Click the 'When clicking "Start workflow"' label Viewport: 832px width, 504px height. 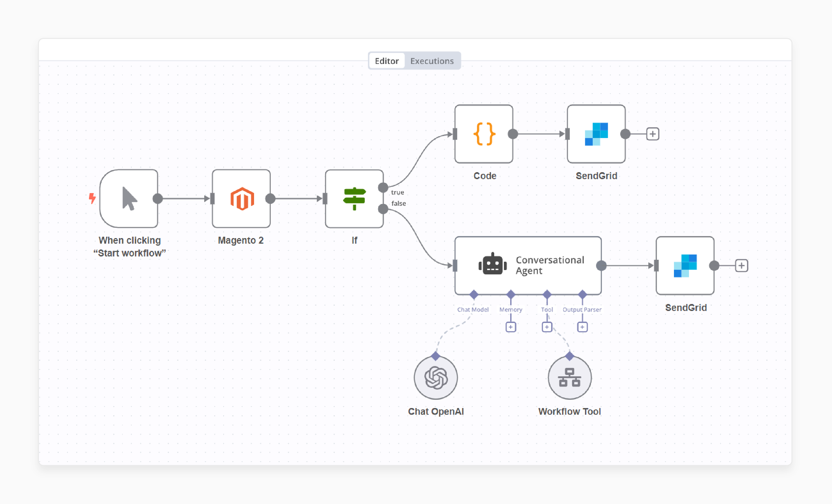(x=130, y=247)
